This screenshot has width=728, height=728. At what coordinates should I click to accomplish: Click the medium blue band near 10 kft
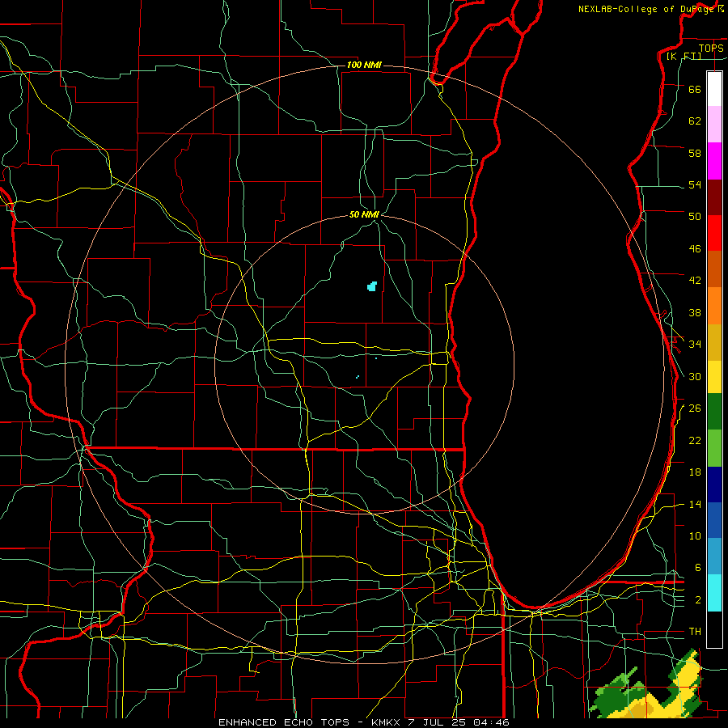tap(714, 520)
